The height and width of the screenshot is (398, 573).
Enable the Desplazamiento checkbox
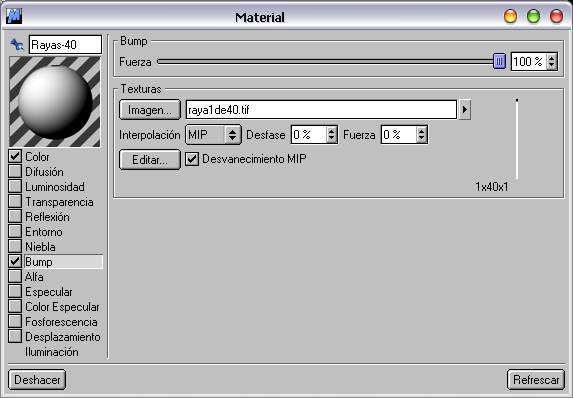(15, 336)
